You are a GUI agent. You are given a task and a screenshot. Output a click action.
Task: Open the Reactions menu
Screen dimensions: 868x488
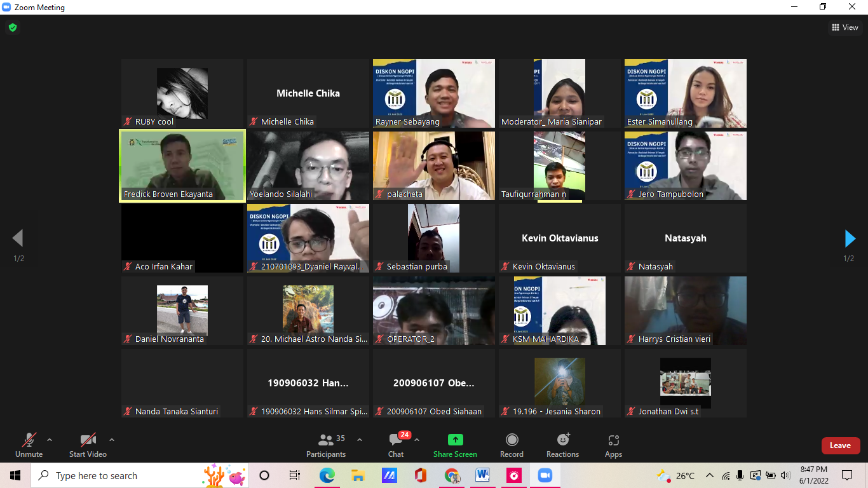[562, 440]
